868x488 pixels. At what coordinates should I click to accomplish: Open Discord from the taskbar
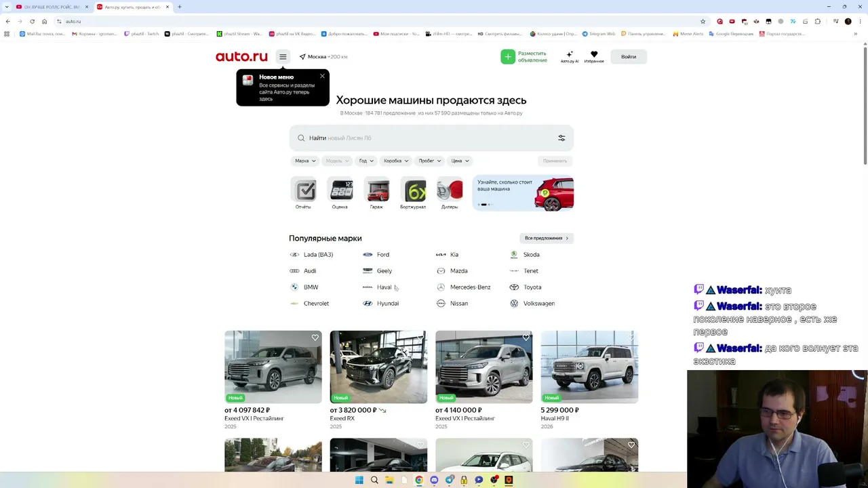pos(434,481)
